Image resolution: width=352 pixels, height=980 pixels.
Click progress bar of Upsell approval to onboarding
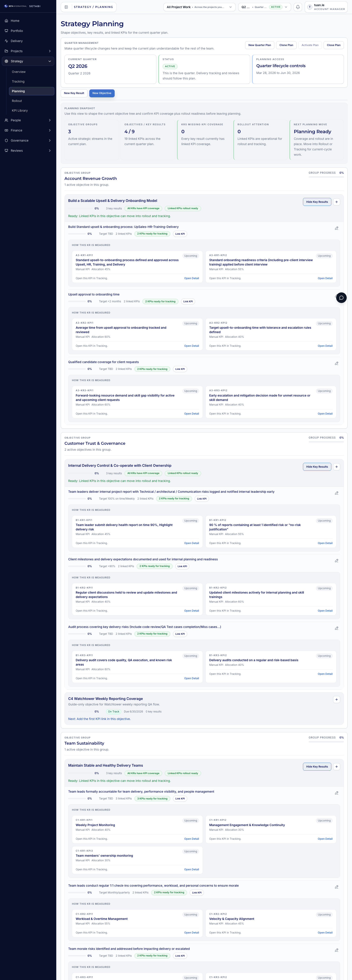tap(77, 301)
